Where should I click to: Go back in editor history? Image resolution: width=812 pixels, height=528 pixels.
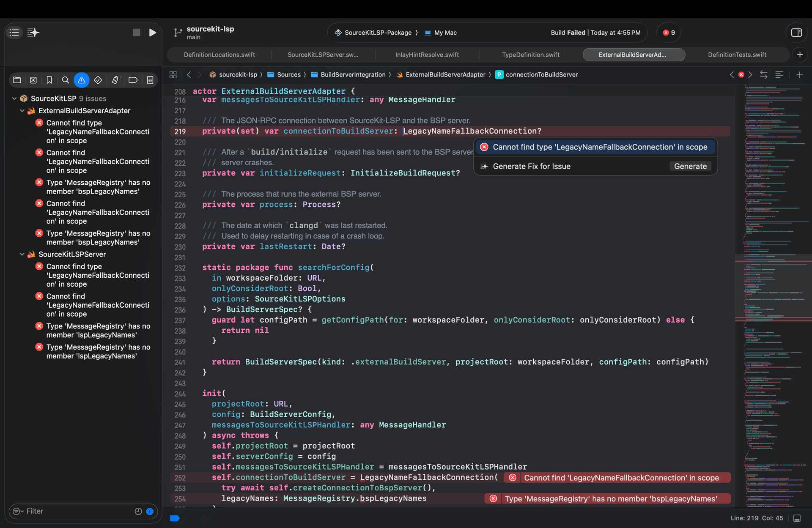[189, 74]
